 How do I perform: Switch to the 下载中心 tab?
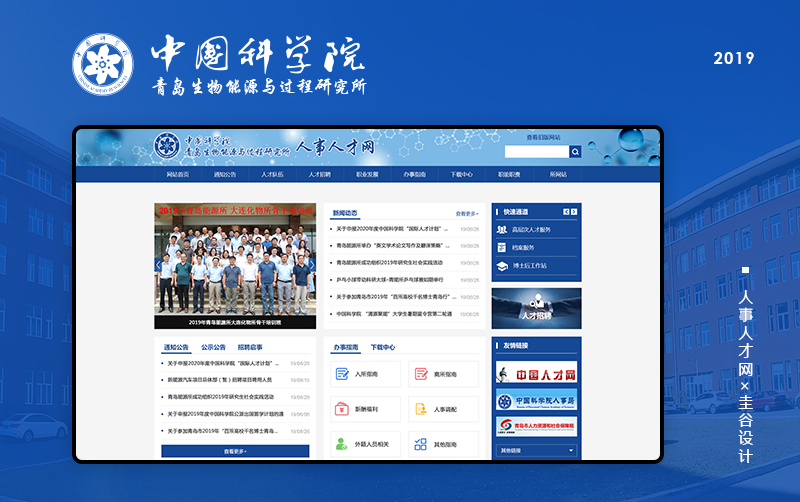click(382, 347)
